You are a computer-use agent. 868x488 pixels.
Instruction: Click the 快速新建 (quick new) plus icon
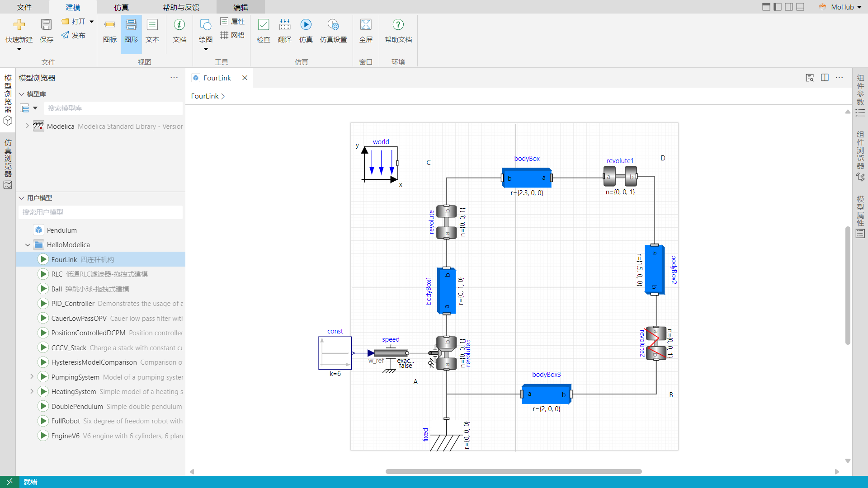coord(19,24)
